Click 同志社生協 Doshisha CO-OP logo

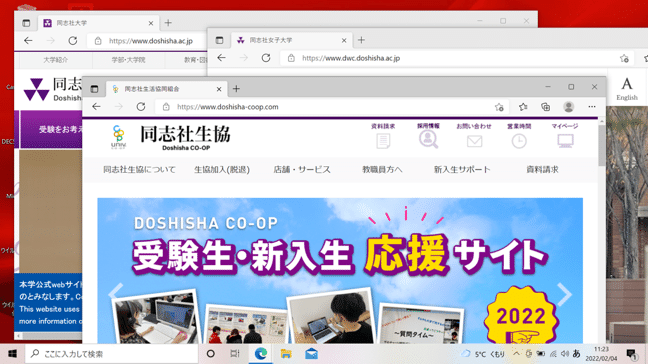point(171,138)
